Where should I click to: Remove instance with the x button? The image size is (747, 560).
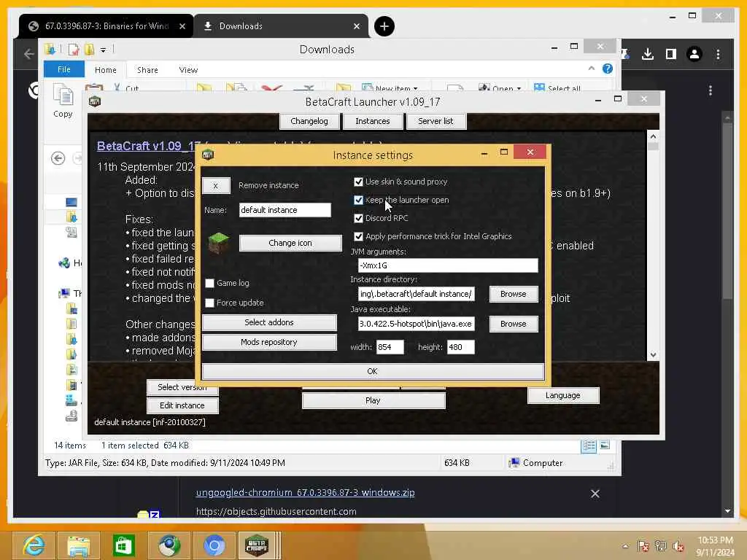pyautogui.click(x=216, y=186)
